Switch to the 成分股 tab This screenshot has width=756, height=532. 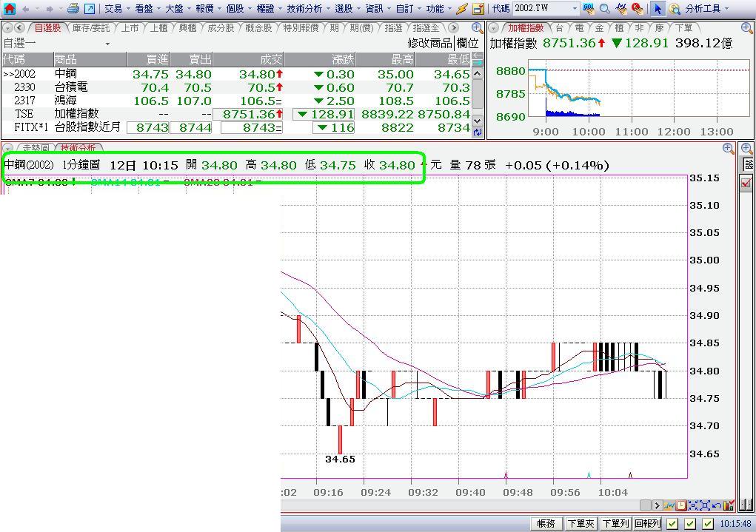click(221, 28)
